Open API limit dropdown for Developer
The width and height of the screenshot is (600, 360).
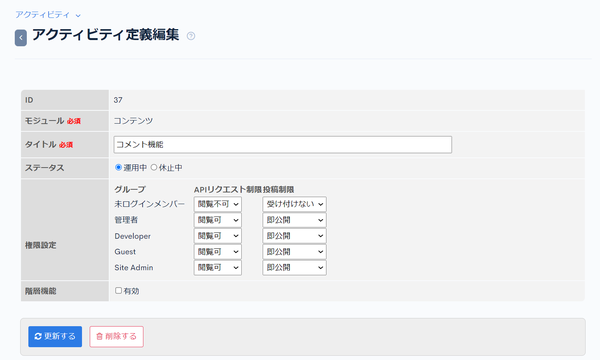coord(218,236)
